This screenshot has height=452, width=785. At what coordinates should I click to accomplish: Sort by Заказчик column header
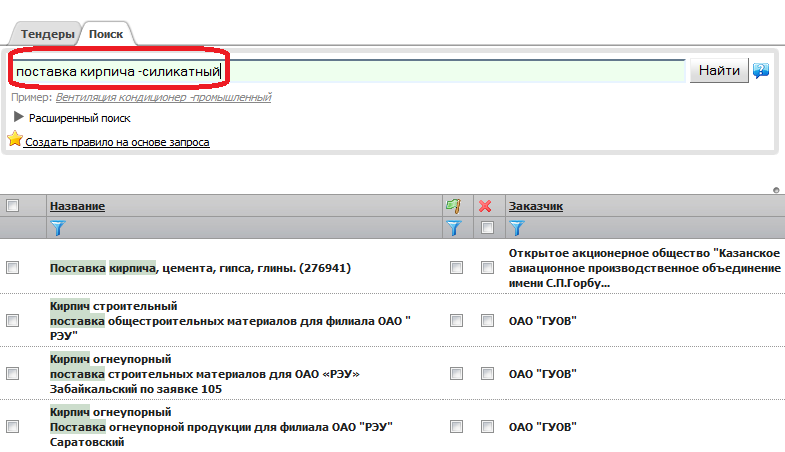tap(536, 206)
